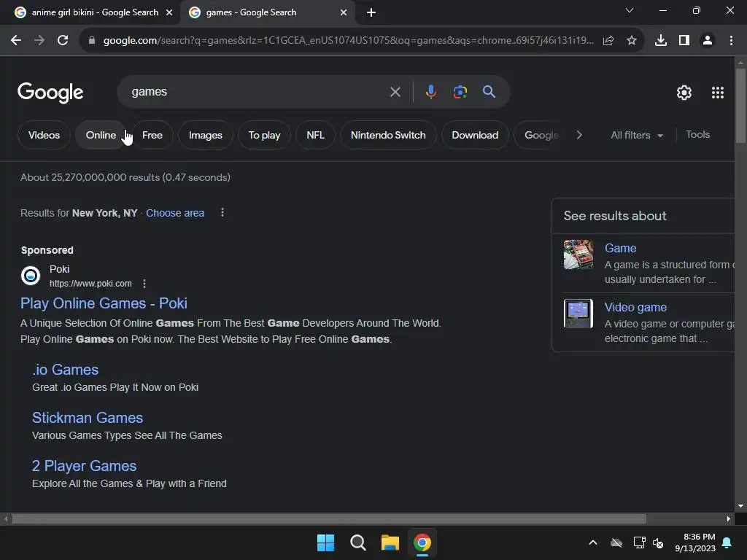Open Windows taskbar search

[x=357, y=542]
